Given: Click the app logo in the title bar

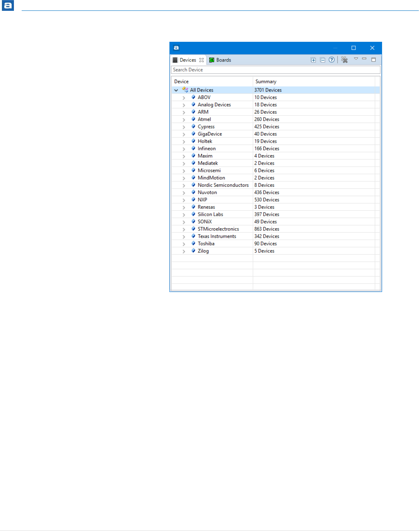Looking at the screenshot, I should 176,48.
